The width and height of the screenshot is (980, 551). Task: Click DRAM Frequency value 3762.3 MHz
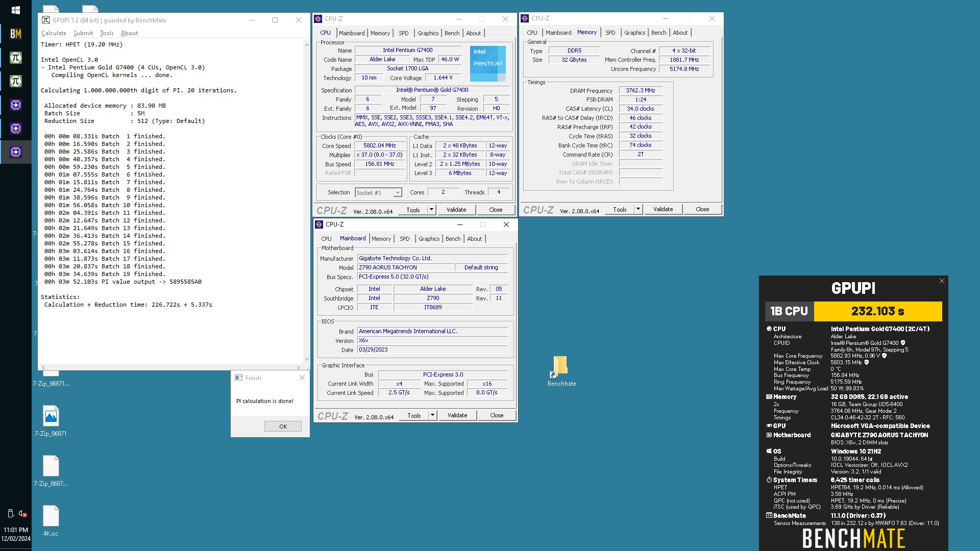pos(641,91)
